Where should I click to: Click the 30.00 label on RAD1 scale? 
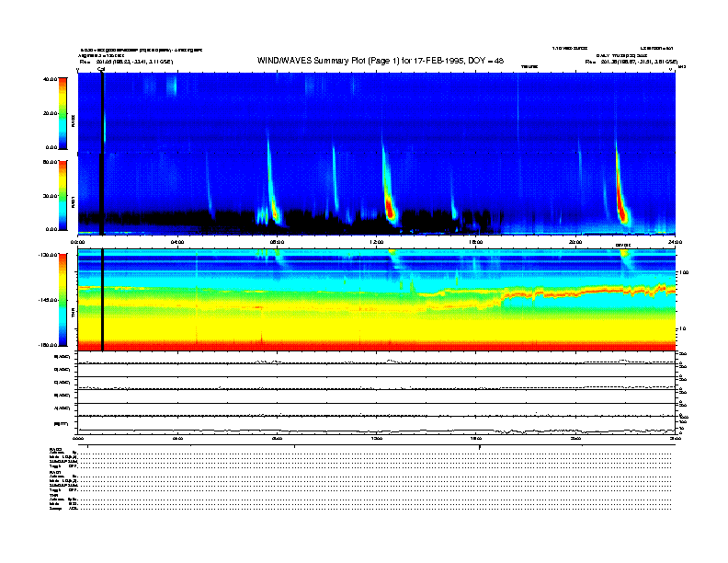point(50,196)
